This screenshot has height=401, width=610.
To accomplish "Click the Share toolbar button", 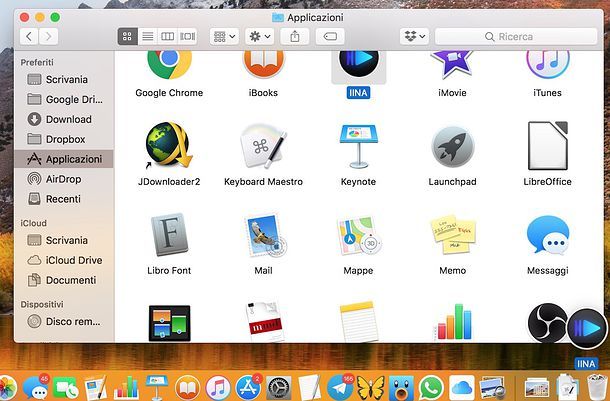I will tap(295, 37).
